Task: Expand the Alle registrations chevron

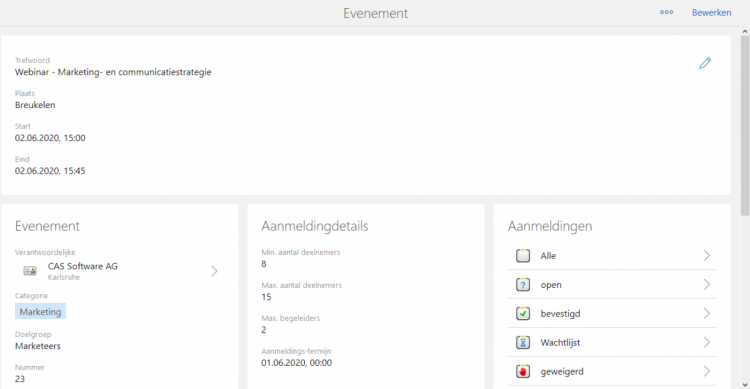Action: tap(706, 256)
